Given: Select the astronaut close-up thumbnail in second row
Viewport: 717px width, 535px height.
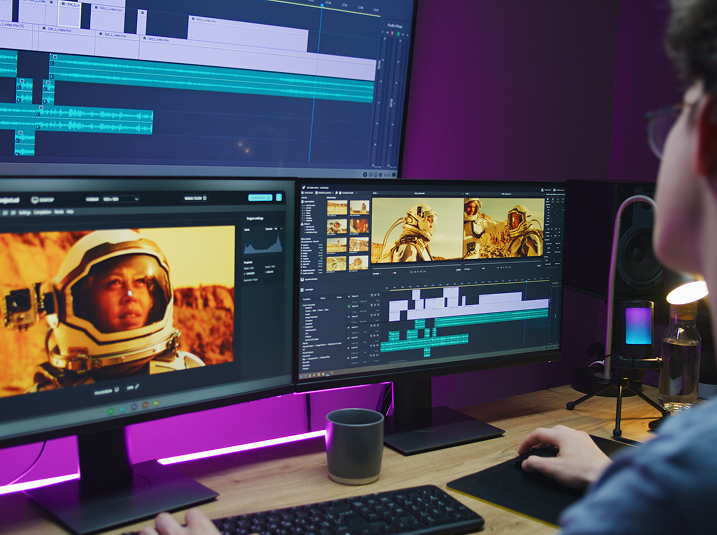Looking at the screenshot, I should click(359, 227).
